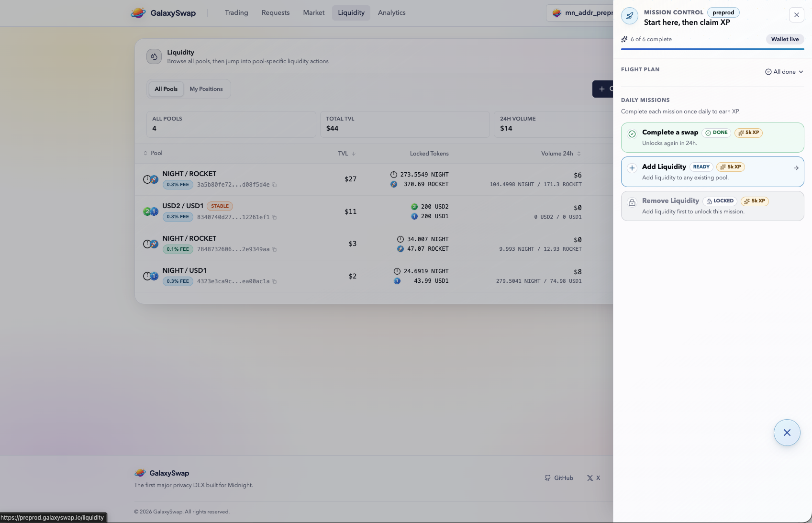Viewport: 812px width, 523px height.
Task: Click the Mission Control rocket icon
Action: pos(630,16)
